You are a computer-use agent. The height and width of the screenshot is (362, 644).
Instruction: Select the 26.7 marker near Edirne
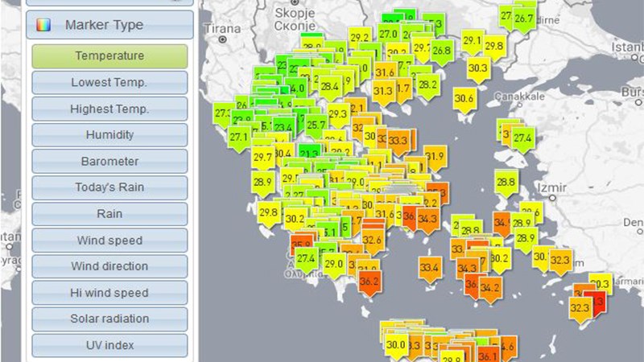click(524, 21)
